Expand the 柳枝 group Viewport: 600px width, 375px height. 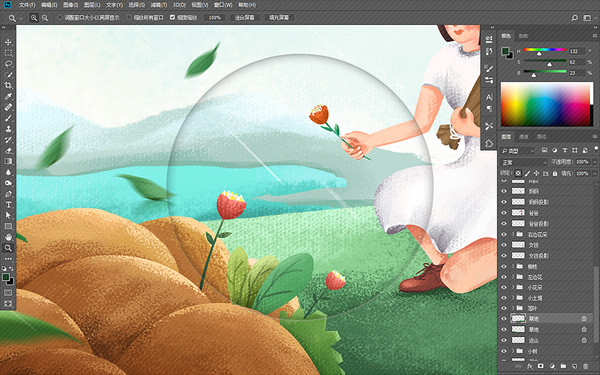coord(513,266)
